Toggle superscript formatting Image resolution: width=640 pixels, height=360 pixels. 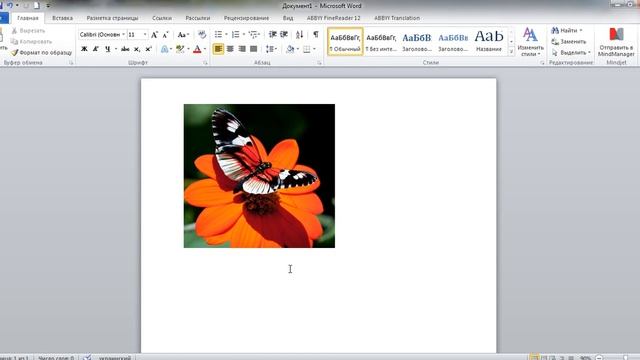pyautogui.click(x=148, y=49)
